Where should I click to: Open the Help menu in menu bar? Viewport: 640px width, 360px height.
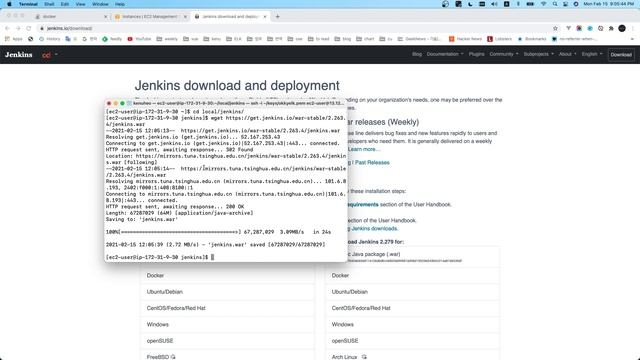(x=120, y=4)
